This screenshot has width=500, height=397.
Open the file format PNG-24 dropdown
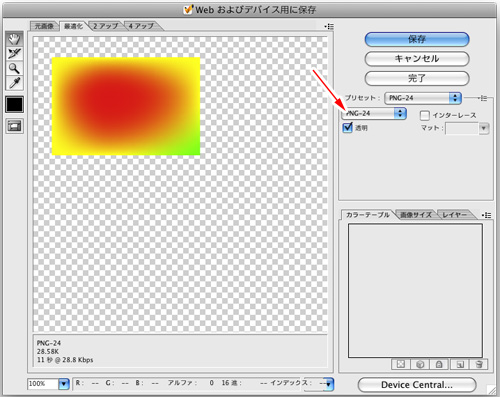coord(374,113)
